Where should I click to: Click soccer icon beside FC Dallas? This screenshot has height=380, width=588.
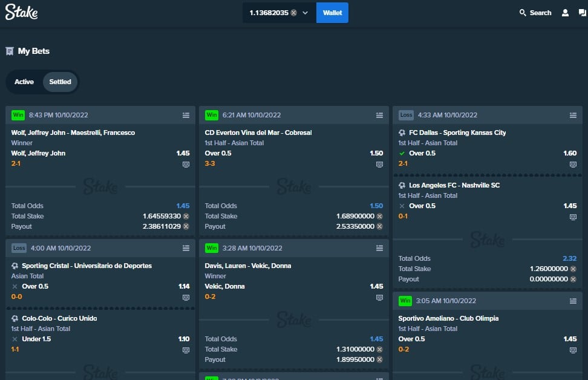tap(402, 133)
